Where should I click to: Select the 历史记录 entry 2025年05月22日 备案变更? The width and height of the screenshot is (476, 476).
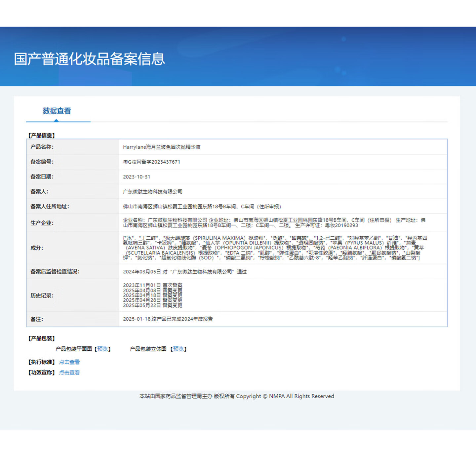tap(153, 305)
